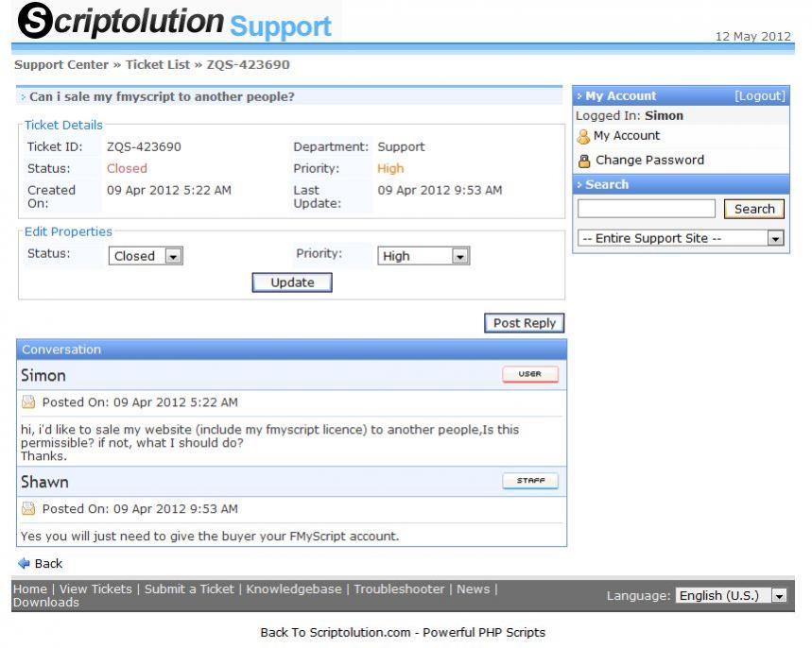Click the ZQS-423690 breadcrumb
The height and width of the screenshot is (648, 812).
click(x=248, y=64)
